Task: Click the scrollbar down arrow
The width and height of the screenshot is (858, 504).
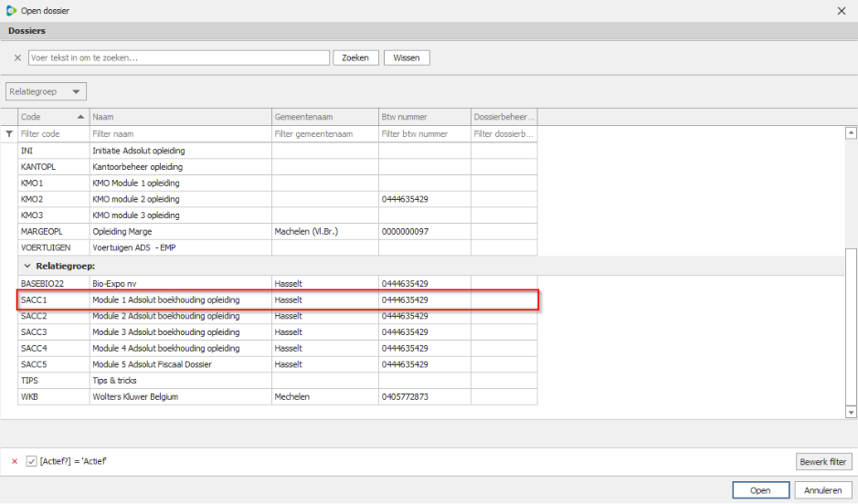Action: [851, 412]
